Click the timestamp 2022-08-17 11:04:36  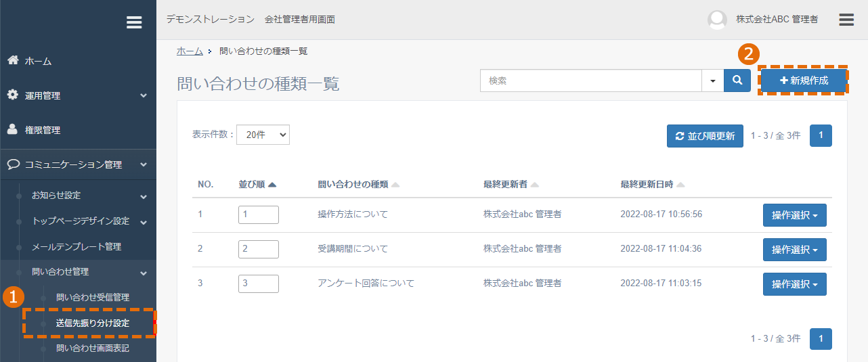pyautogui.click(x=661, y=249)
